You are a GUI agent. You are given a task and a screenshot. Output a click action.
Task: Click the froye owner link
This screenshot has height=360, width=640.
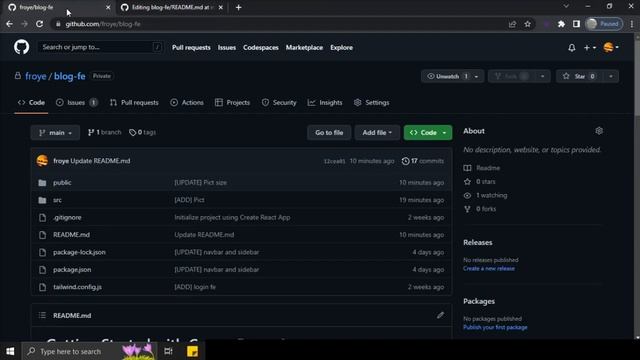(36, 76)
